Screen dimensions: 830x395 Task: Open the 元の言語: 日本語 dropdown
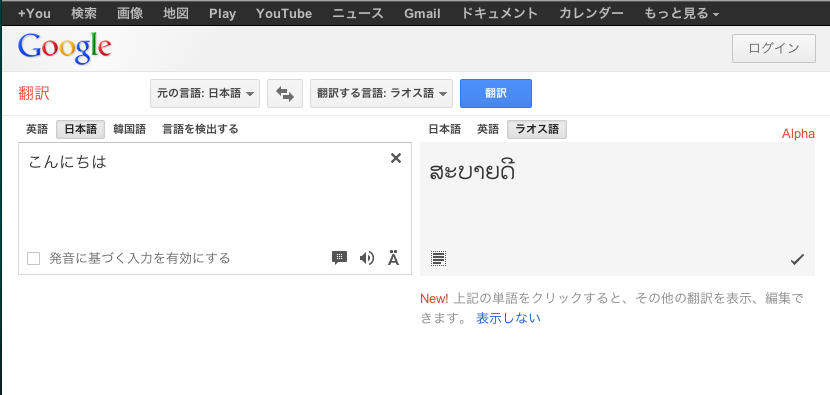(x=205, y=94)
